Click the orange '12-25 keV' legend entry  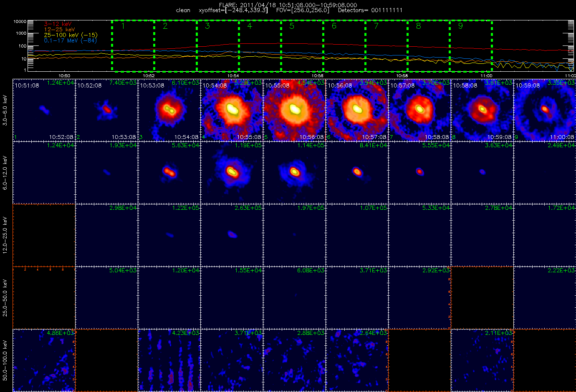(x=60, y=30)
